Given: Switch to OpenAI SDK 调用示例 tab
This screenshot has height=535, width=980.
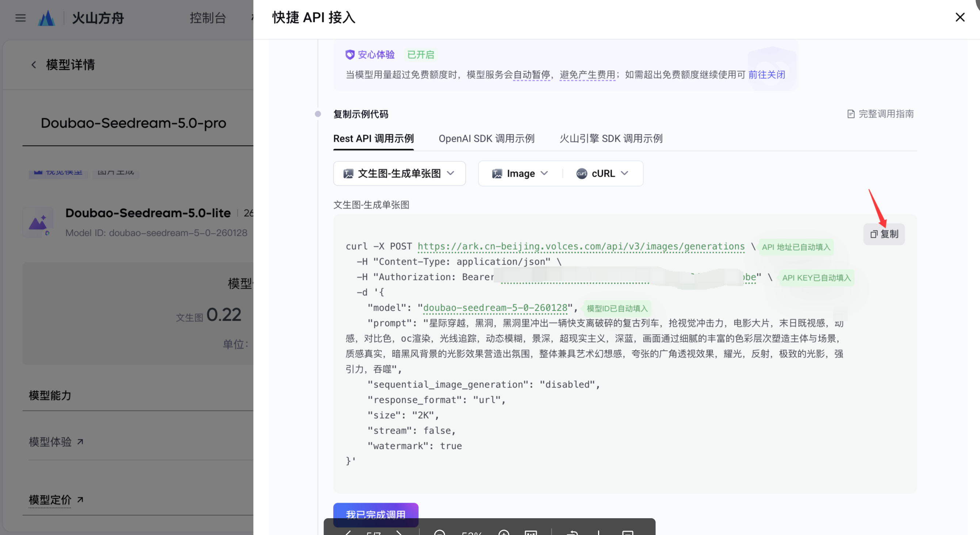Looking at the screenshot, I should tap(486, 138).
